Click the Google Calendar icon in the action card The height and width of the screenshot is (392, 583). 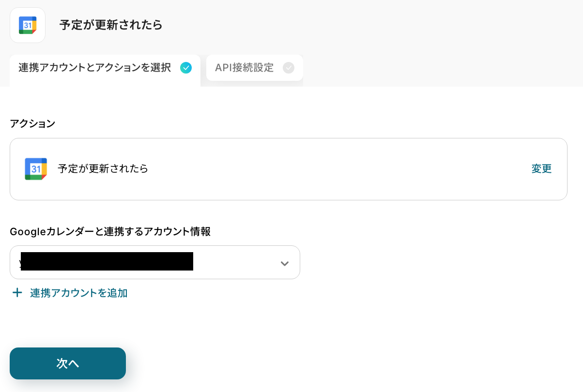pos(36,169)
